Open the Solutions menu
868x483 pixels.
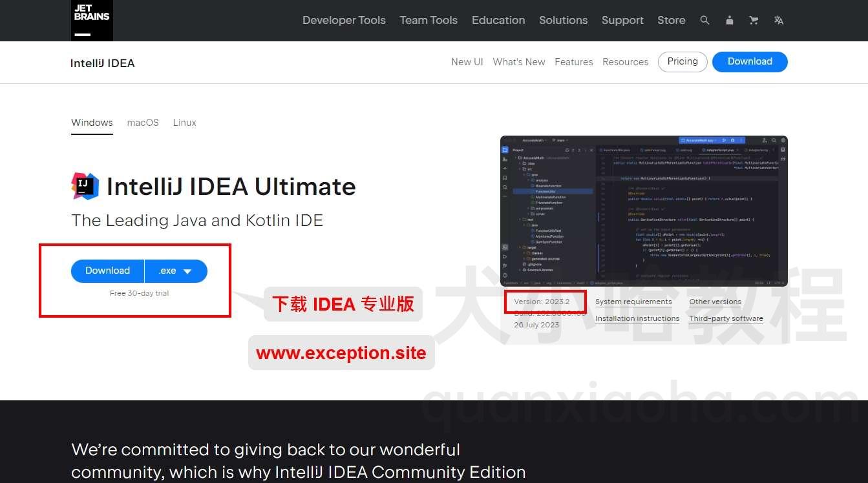564,20
